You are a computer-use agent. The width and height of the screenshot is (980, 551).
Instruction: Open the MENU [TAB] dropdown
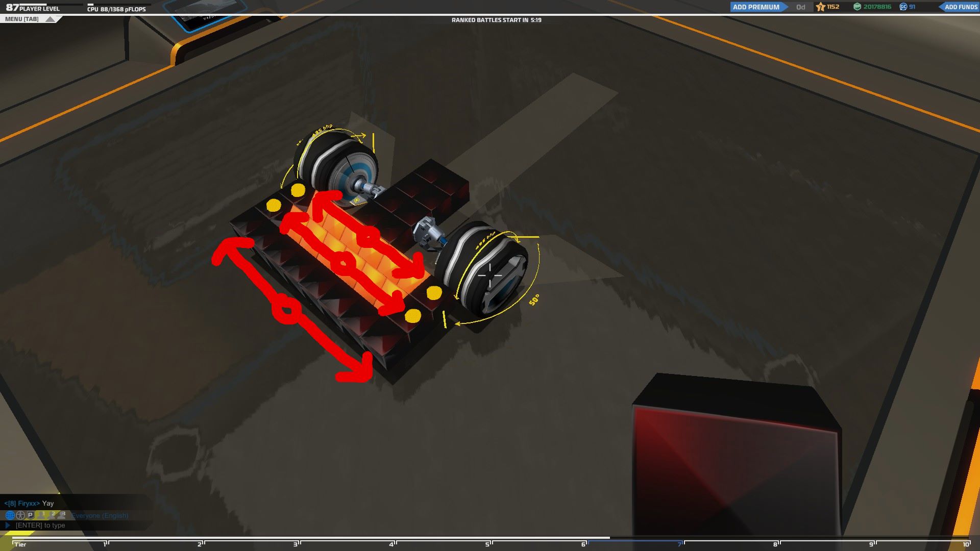(x=29, y=19)
